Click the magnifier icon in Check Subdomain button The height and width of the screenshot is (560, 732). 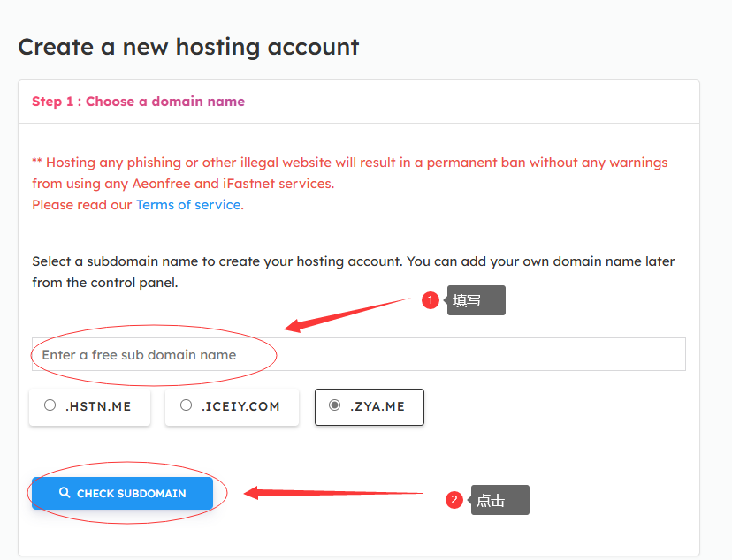click(x=65, y=492)
